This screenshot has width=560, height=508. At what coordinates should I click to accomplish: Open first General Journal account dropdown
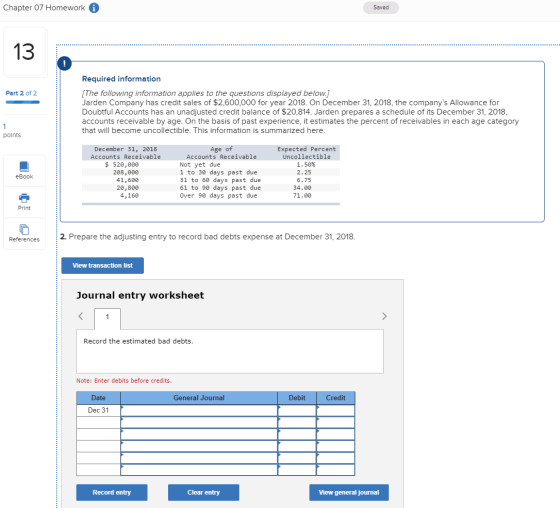pos(199,410)
